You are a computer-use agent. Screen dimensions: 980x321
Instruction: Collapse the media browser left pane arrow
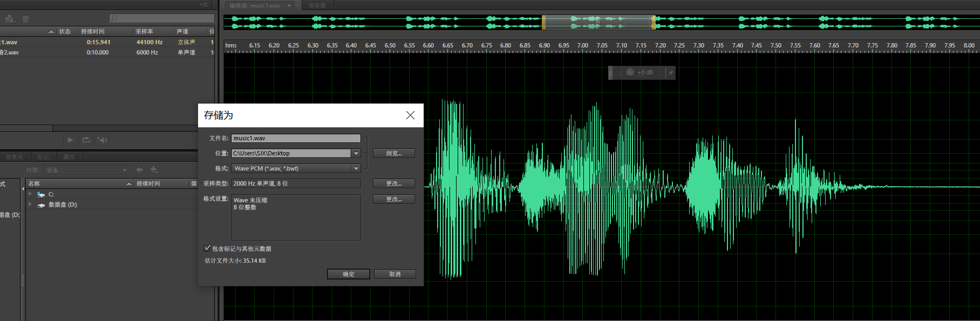23,189
